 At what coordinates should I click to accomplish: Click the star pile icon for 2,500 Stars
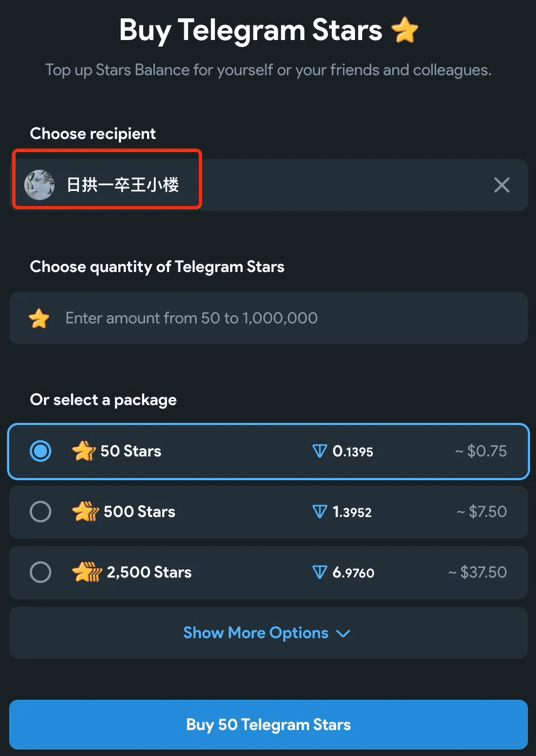pos(87,572)
